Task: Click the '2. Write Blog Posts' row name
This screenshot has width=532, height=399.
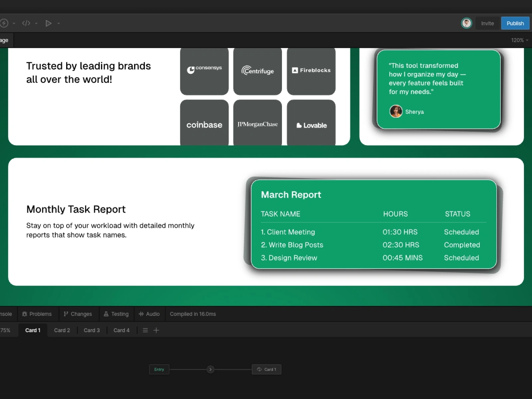Action: [292, 245]
